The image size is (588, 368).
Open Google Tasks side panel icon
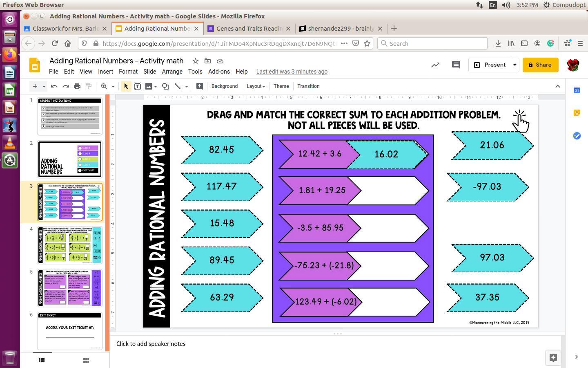tap(577, 136)
